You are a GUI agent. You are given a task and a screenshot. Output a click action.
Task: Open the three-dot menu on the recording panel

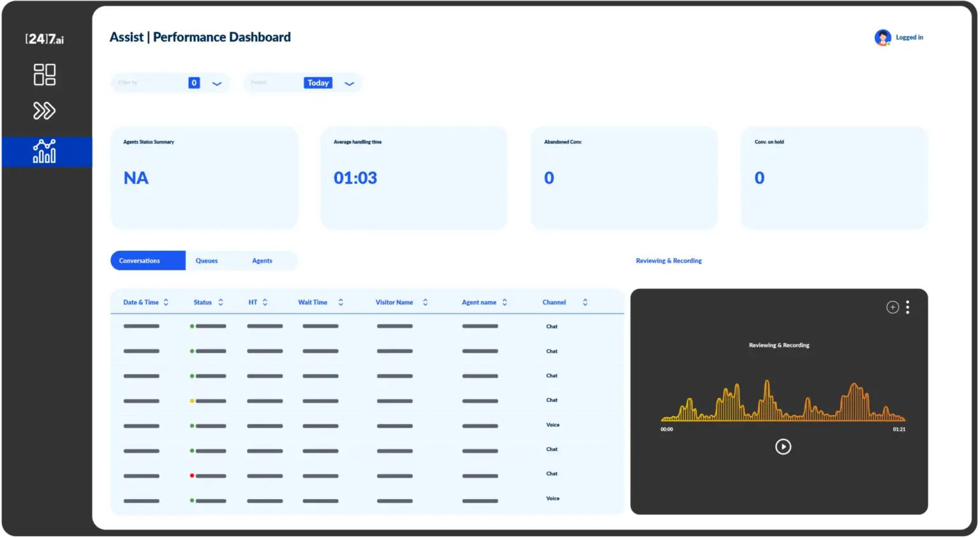point(907,307)
